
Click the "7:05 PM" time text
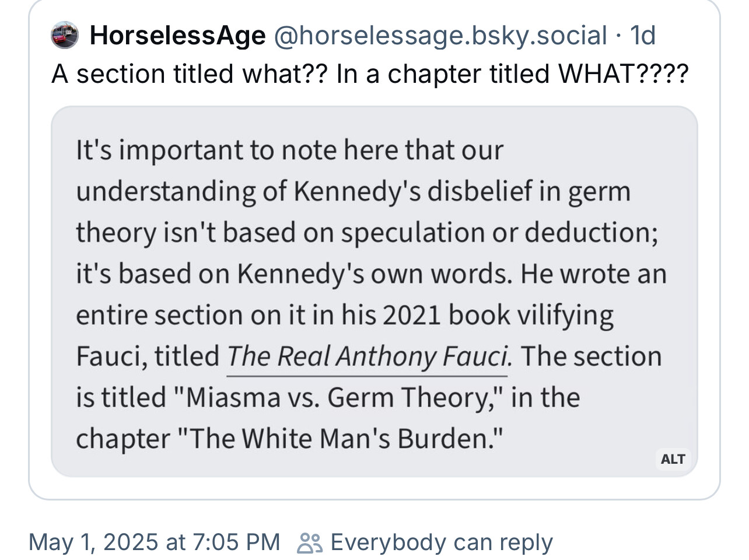pyautogui.click(x=236, y=542)
